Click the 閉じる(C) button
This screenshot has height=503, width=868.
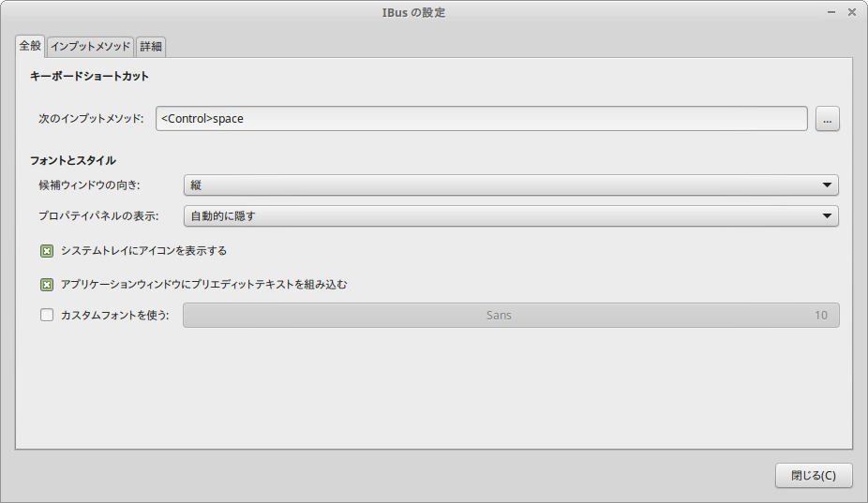tap(814, 475)
